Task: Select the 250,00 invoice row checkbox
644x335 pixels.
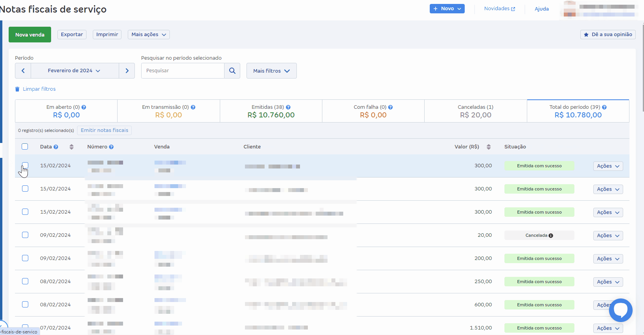Action: pyautogui.click(x=25, y=281)
